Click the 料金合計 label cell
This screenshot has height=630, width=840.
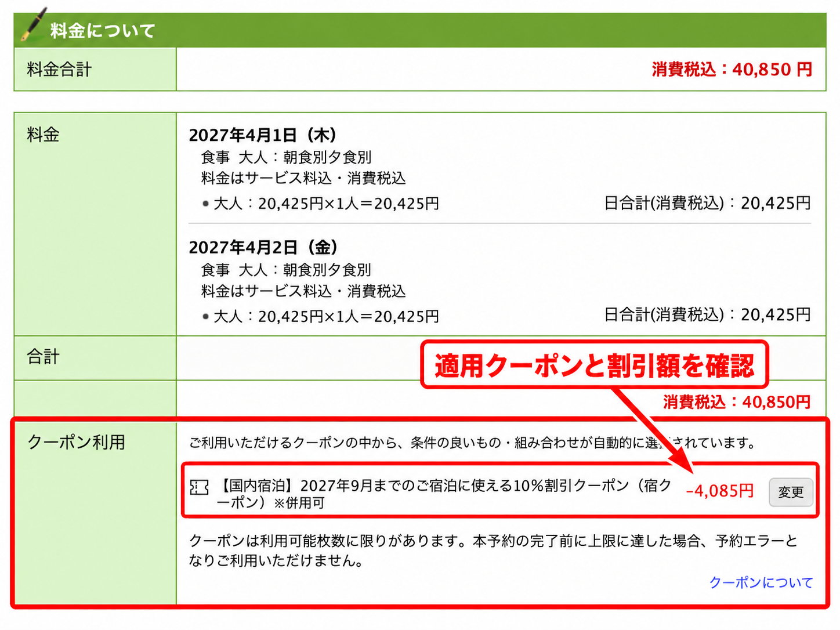tap(95, 69)
